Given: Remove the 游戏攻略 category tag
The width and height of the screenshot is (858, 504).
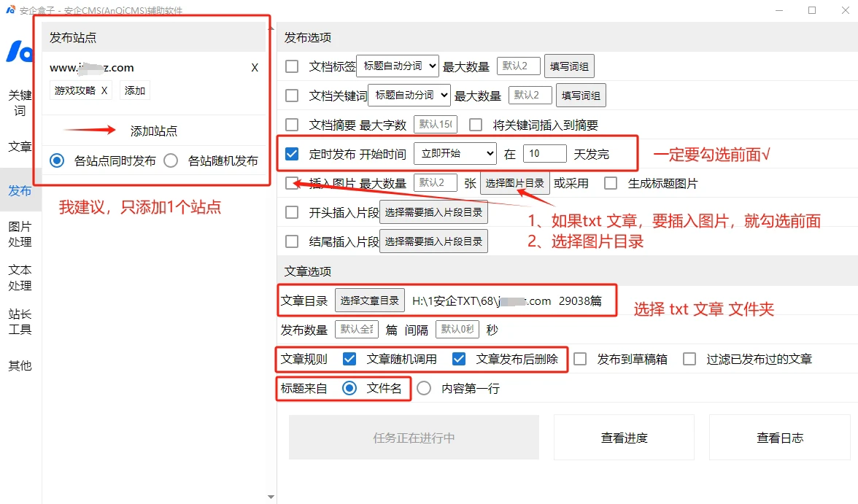Looking at the screenshot, I should click(104, 90).
